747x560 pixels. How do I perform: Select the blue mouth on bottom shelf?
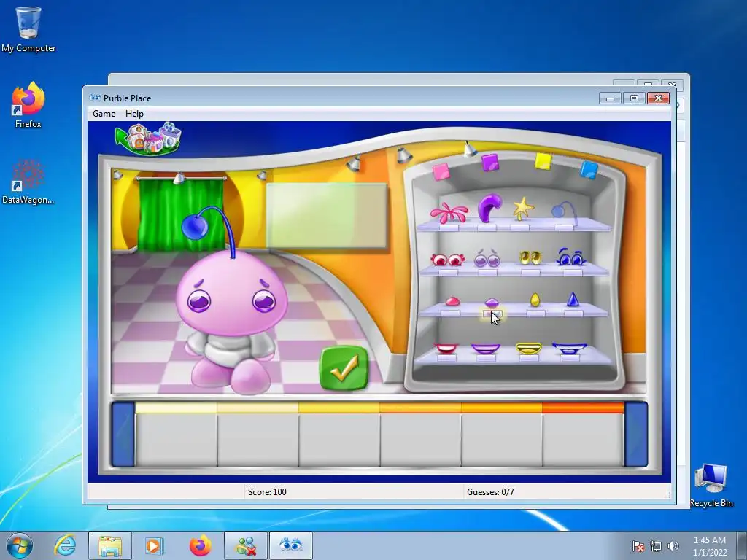570,349
